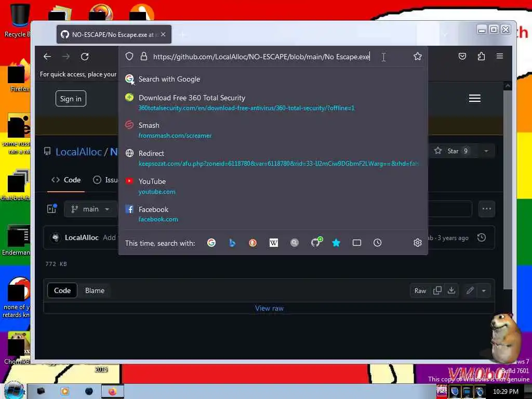Viewport: 532px width, 399px height.
Task: Close the NO-ESCAPE browser tab
Action: 163,34
